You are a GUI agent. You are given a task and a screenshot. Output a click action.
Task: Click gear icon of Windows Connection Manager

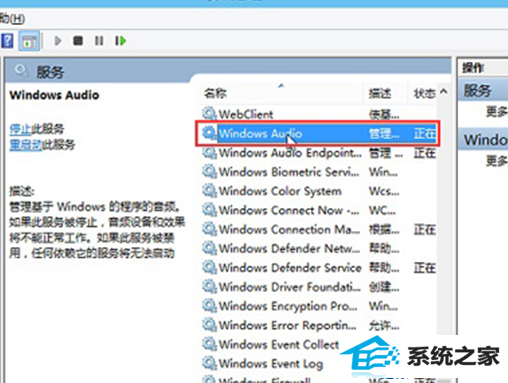pyautogui.click(x=209, y=229)
